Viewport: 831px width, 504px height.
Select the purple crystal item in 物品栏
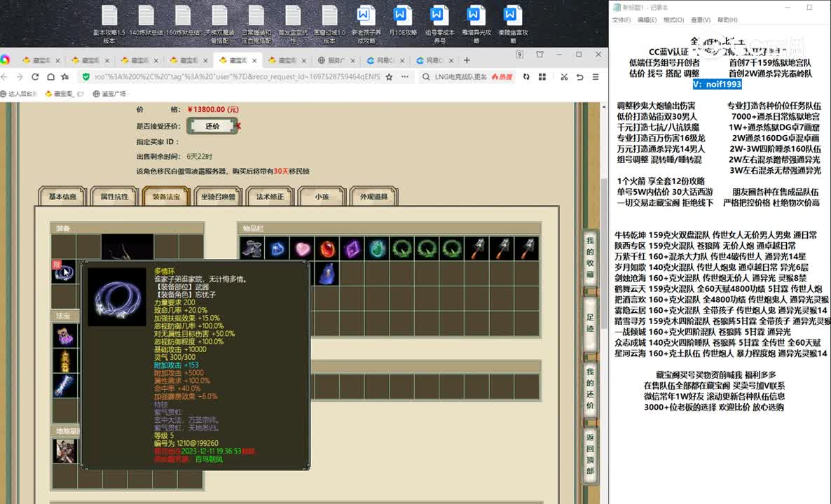tap(352, 248)
